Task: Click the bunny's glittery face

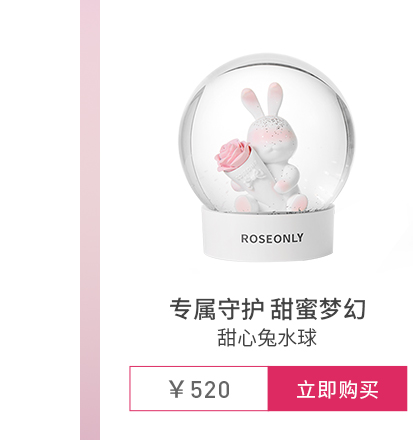Action: (272, 135)
